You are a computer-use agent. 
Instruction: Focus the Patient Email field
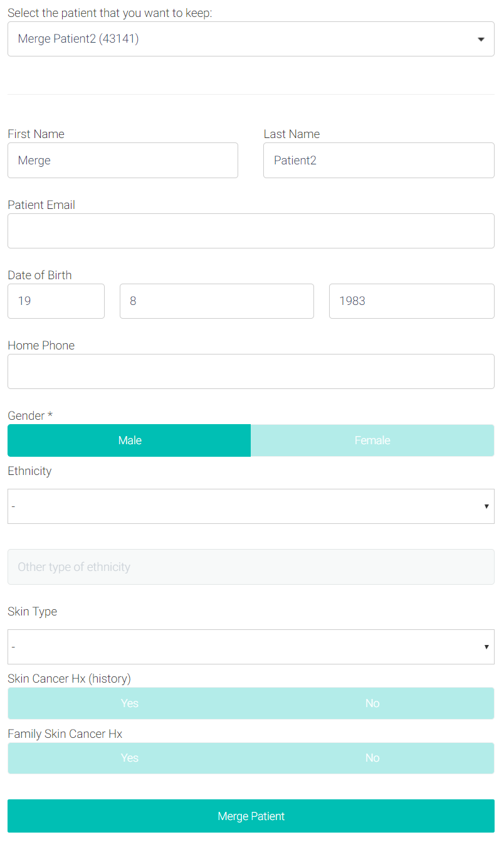pyautogui.click(x=251, y=231)
